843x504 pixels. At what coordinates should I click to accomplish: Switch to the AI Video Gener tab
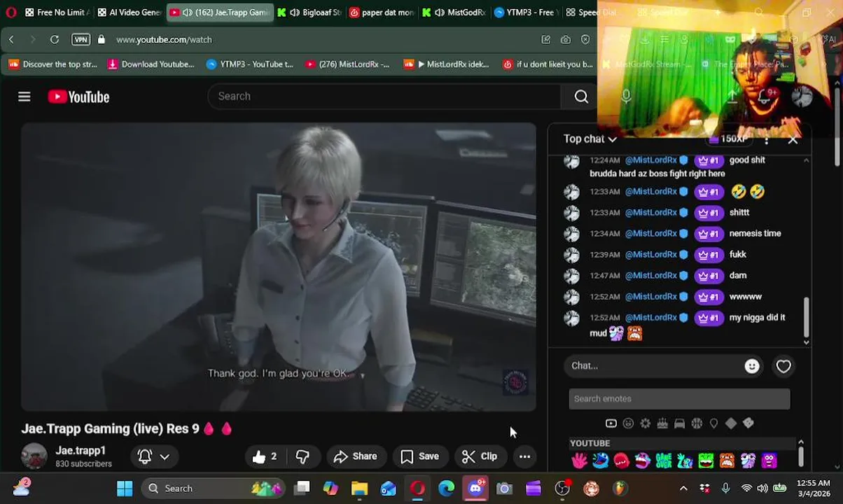[129, 12]
